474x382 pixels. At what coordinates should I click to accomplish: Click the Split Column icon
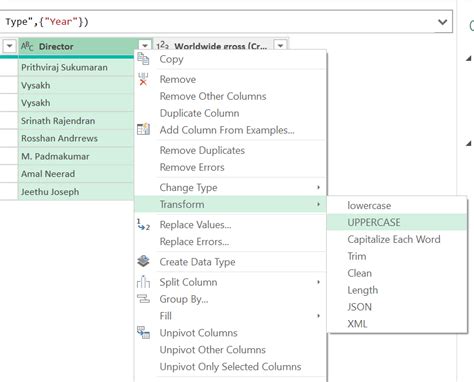coord(143,282)
